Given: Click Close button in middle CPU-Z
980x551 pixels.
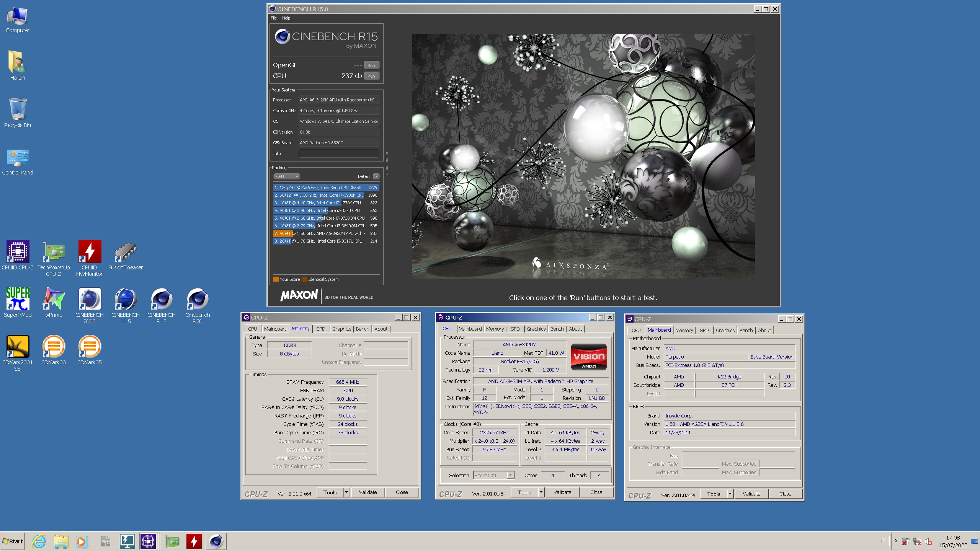Looking at the screenshot, I should pos(596,492).
